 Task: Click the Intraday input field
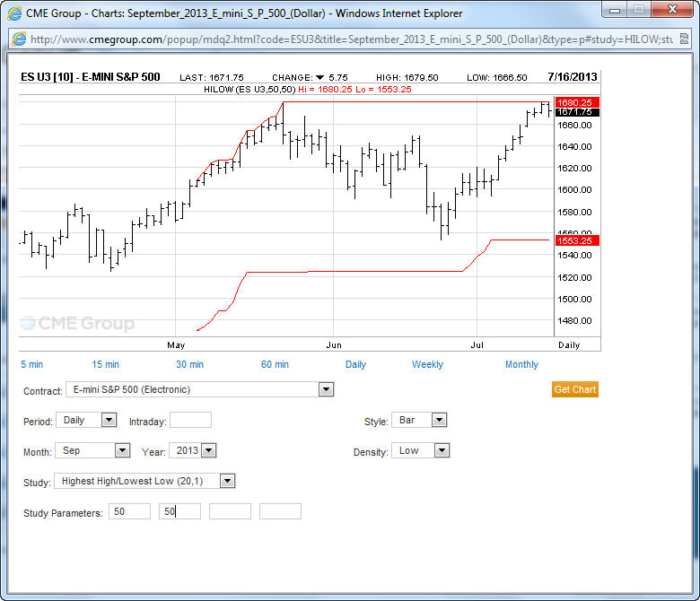click(190, 421)
